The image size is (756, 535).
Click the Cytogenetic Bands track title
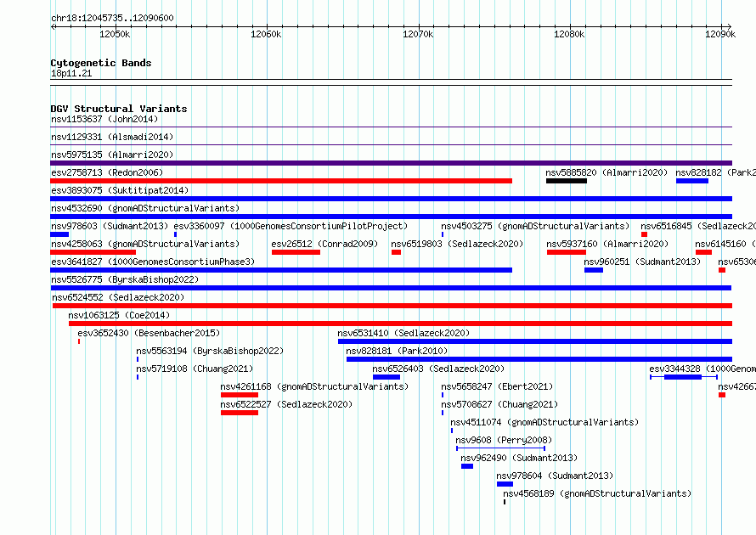click(101, 63)
